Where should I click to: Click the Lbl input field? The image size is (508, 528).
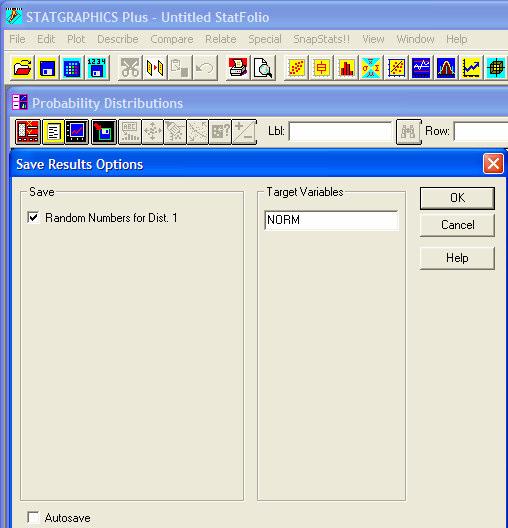point(340,131)
